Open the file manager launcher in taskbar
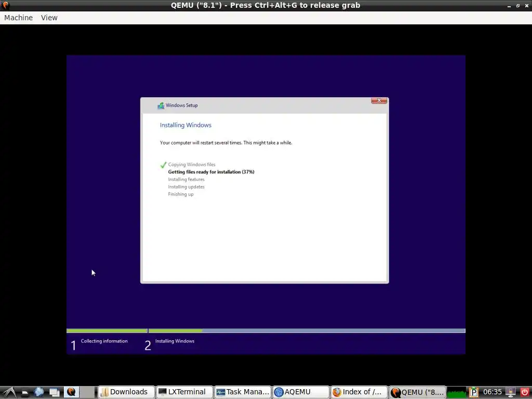The image size is (532, 399). pos(25,393)
